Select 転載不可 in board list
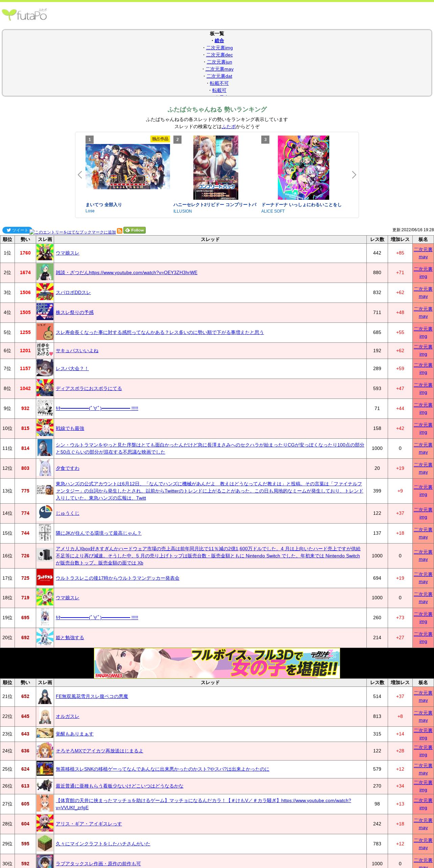The width and height of the screenshot is (434, 868). click(x=219, y=83)
